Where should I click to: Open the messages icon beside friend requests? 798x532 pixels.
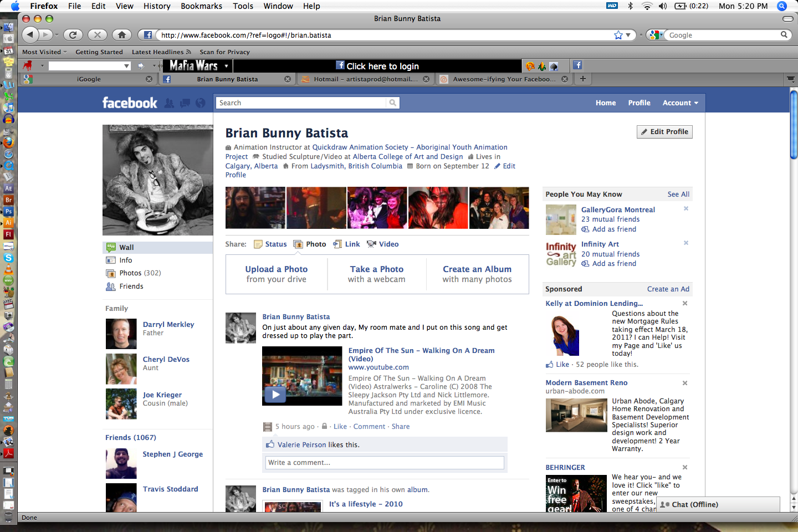click(185, 103)
